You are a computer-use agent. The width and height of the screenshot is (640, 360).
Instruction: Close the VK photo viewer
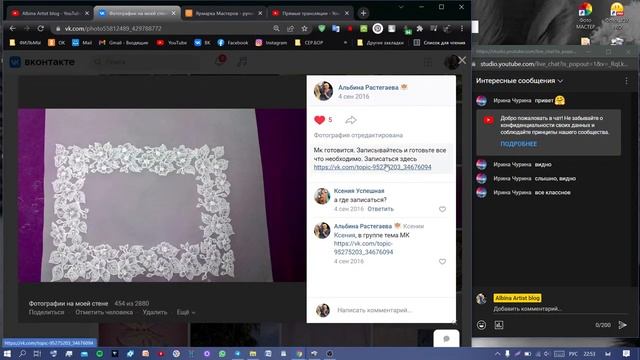pos(462,60)
